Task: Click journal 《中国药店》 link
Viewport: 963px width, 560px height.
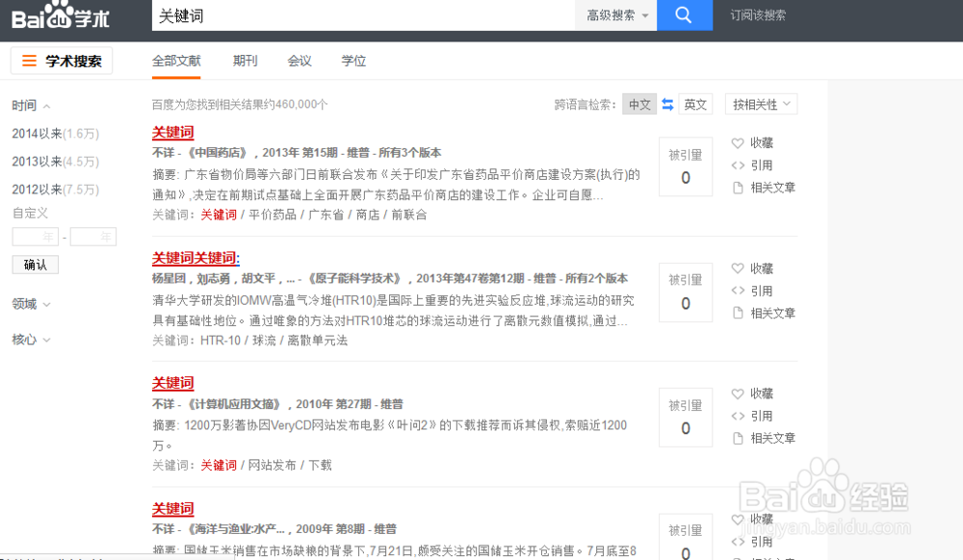Action: click(x=218, y=153)
